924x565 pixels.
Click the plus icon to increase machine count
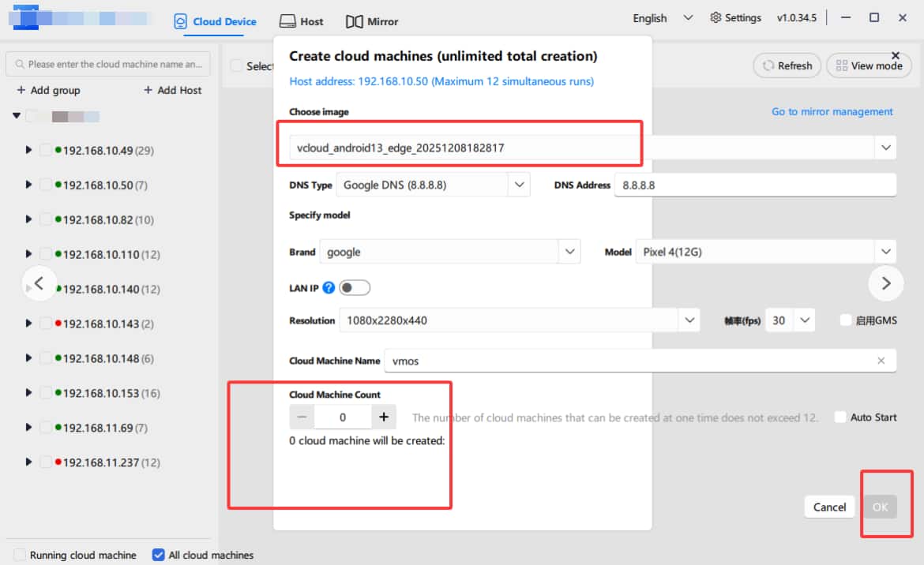pos(384,417)
